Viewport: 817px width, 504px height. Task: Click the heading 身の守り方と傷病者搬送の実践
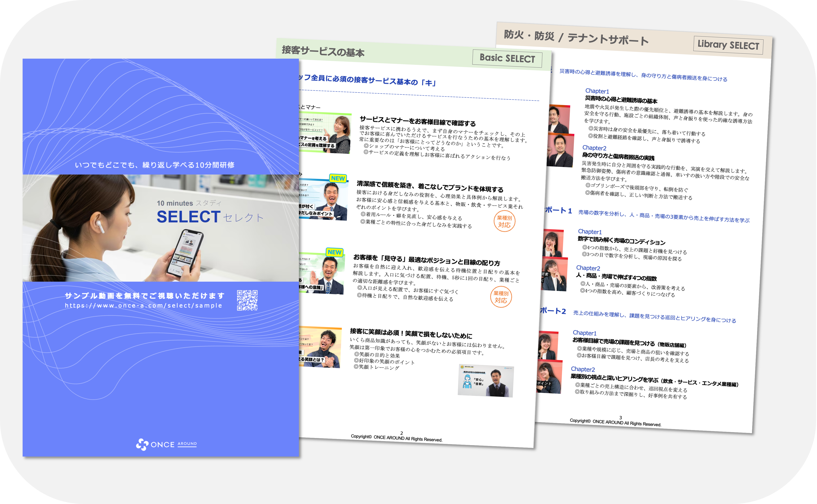coord(618,156)
